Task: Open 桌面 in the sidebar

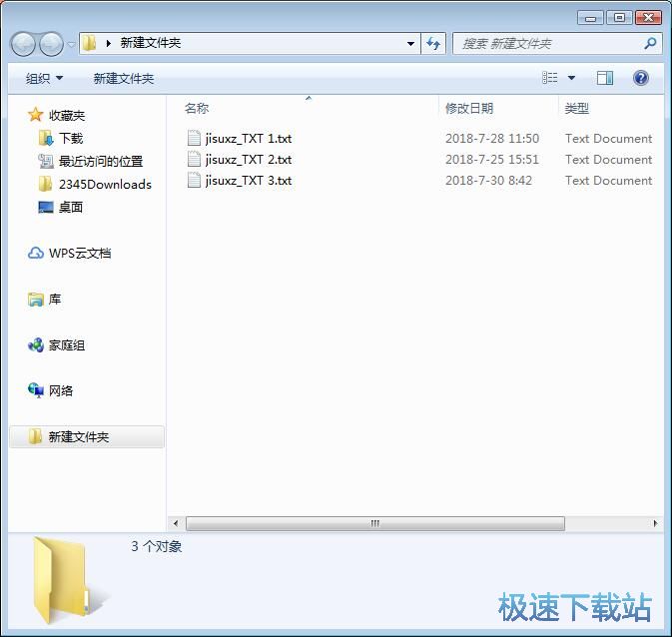Action: [x=71, y=208]
